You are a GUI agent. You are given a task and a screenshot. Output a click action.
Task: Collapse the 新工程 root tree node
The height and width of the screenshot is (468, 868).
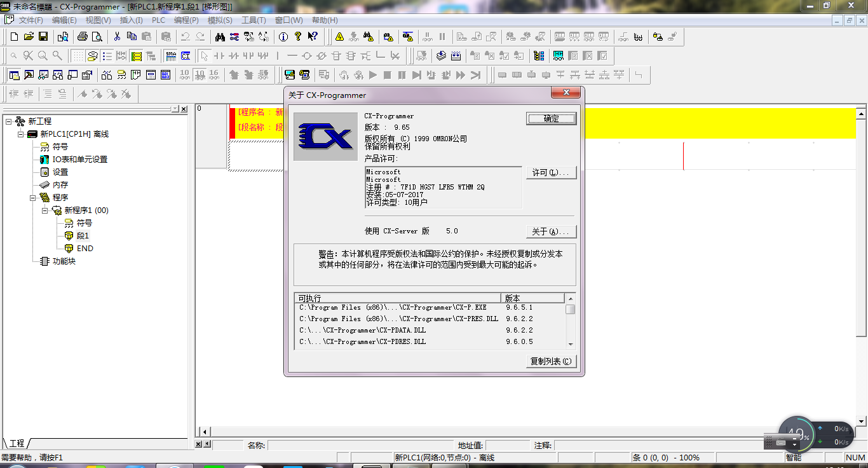[x=9, y=121]
